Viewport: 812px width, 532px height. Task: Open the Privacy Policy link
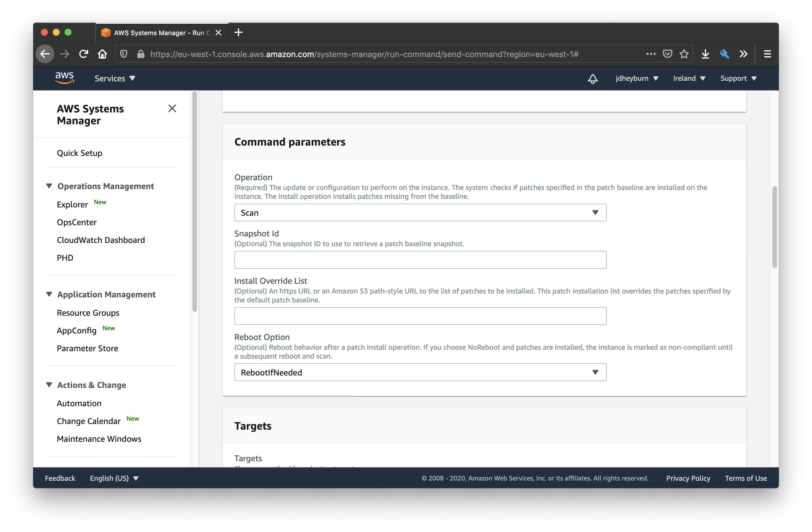coord(688,478)
